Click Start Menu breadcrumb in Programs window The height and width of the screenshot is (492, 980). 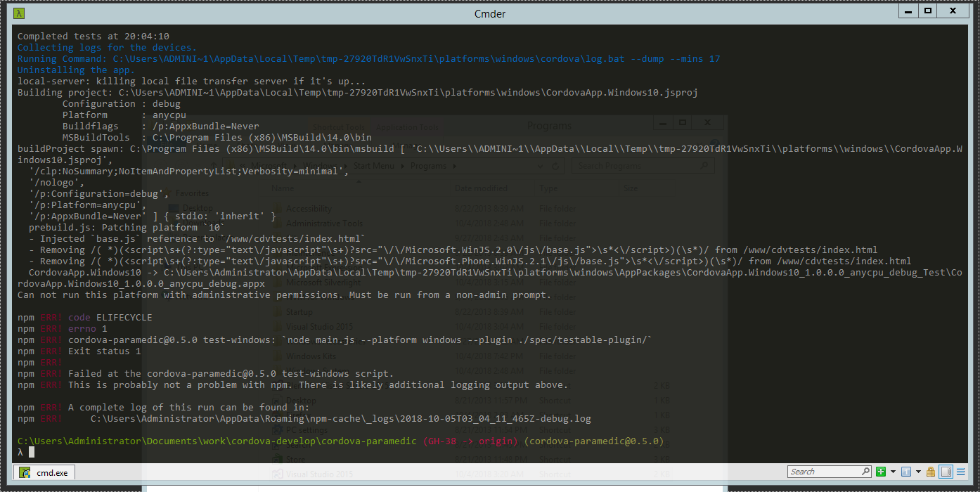tap(375, 166)
